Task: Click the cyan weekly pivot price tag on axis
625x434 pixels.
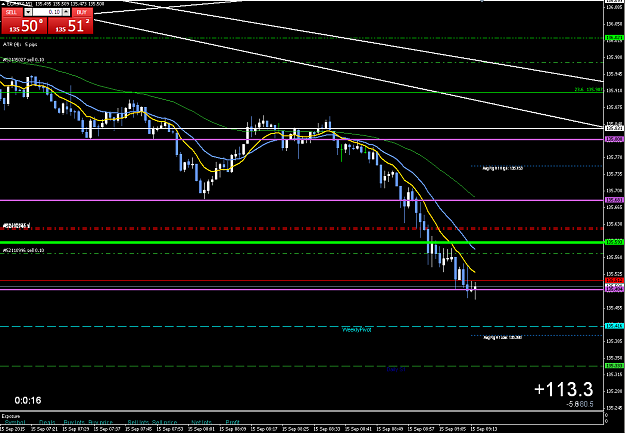Action: coord(614,326)
